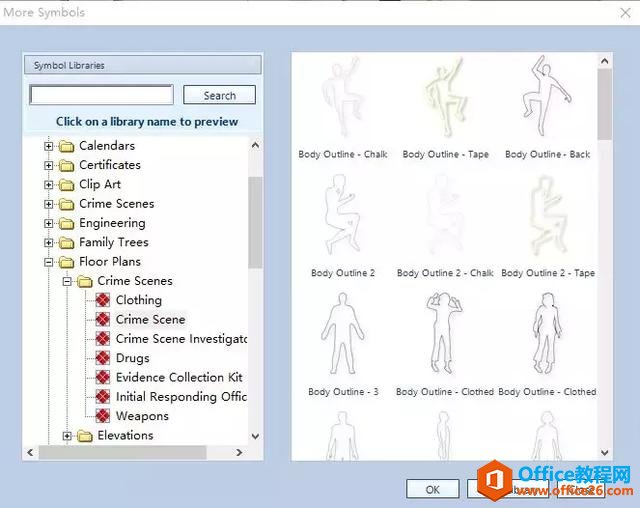The width and height of the screenshot is (640, 508).
Task: Expand the Calendars folder
Action: point(49,146)
